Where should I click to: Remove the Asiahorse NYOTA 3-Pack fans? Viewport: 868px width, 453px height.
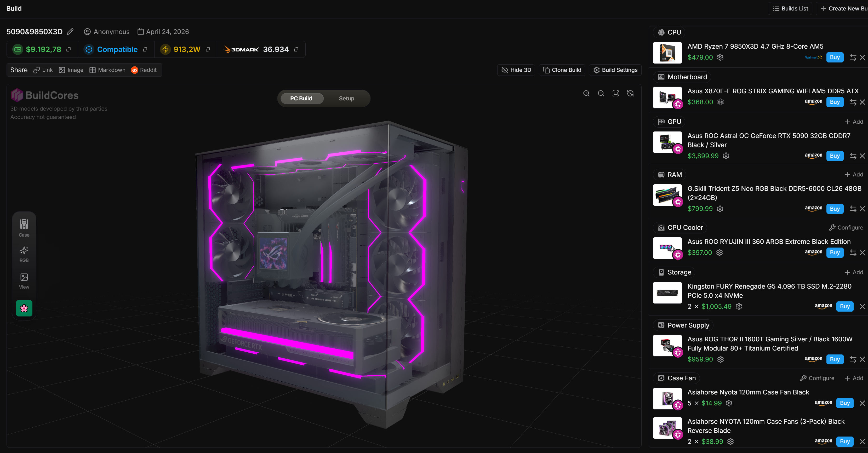click(862, 441)
